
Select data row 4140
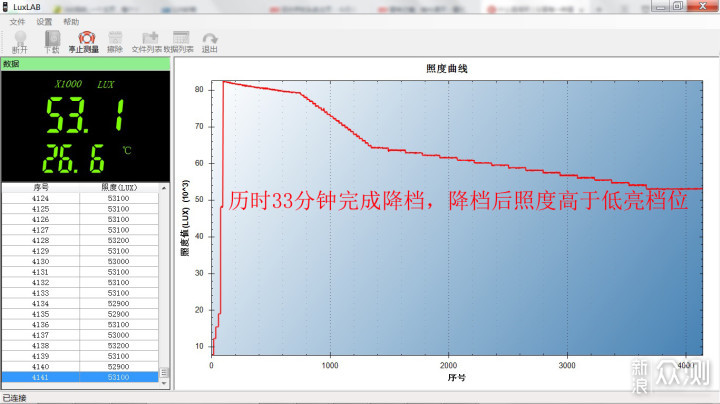tap(80, 367)
